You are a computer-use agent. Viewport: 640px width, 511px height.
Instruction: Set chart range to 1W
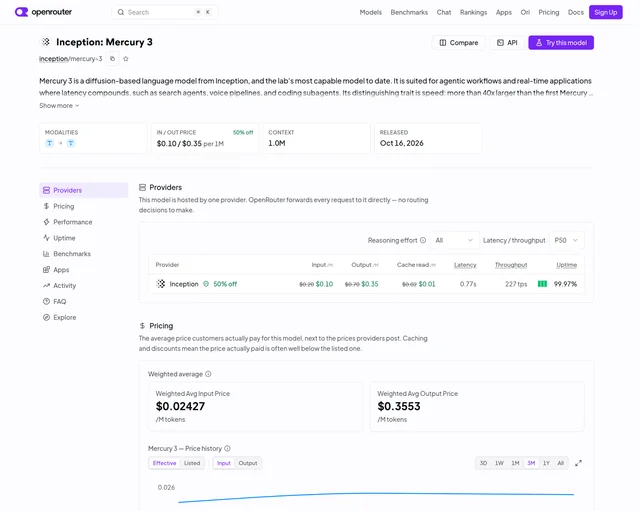click(x=499, y=463)
